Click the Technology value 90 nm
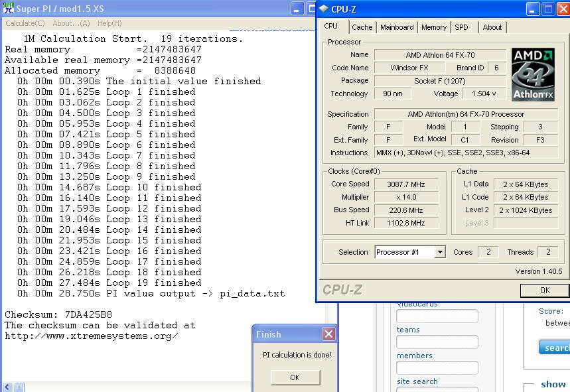Viewport: 570px width, 392px height. click(x=393, y=94)
